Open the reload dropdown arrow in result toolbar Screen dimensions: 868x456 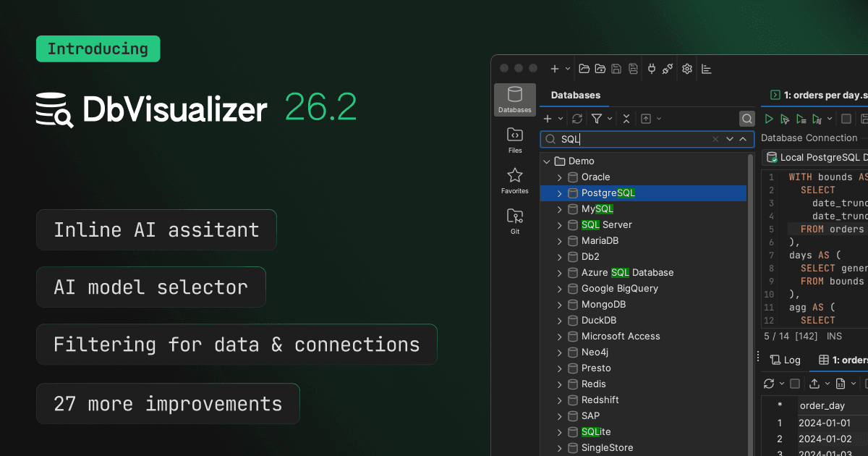(x=781, y=384)
